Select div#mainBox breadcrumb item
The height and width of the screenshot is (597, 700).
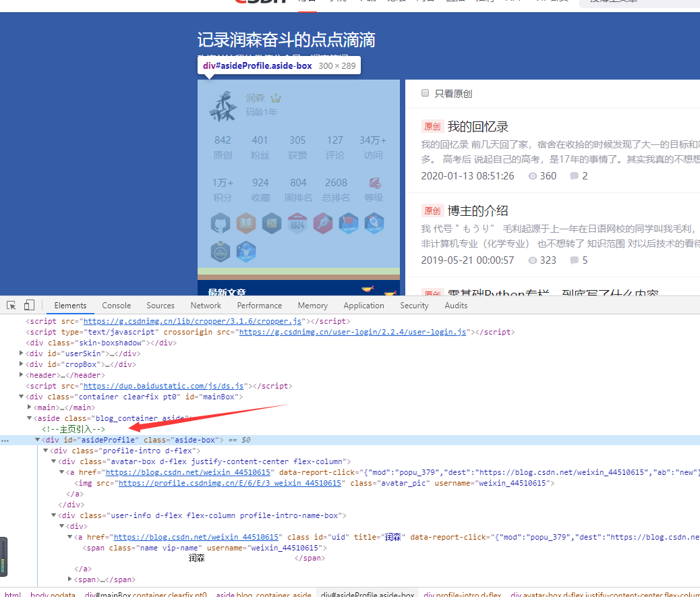[146, 594]
